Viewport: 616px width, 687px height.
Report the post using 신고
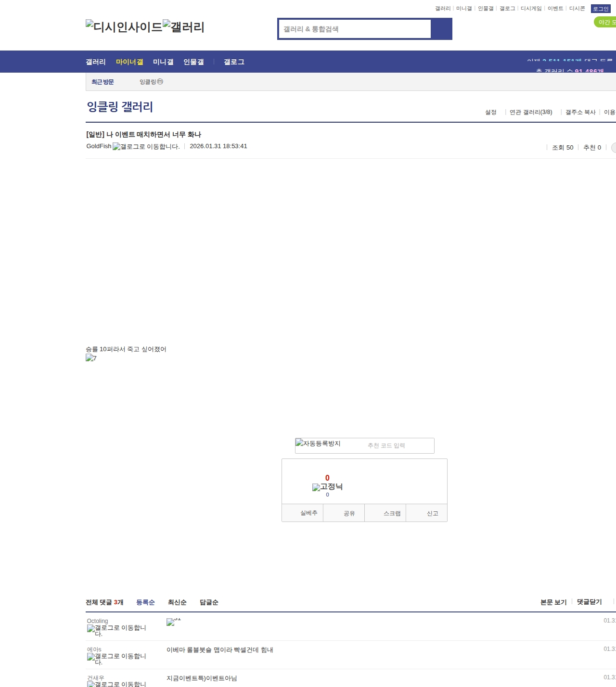pos(433,513)
